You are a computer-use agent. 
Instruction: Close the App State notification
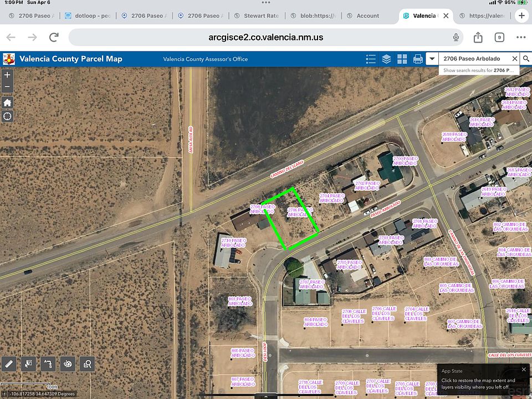[x=524, y=370]
